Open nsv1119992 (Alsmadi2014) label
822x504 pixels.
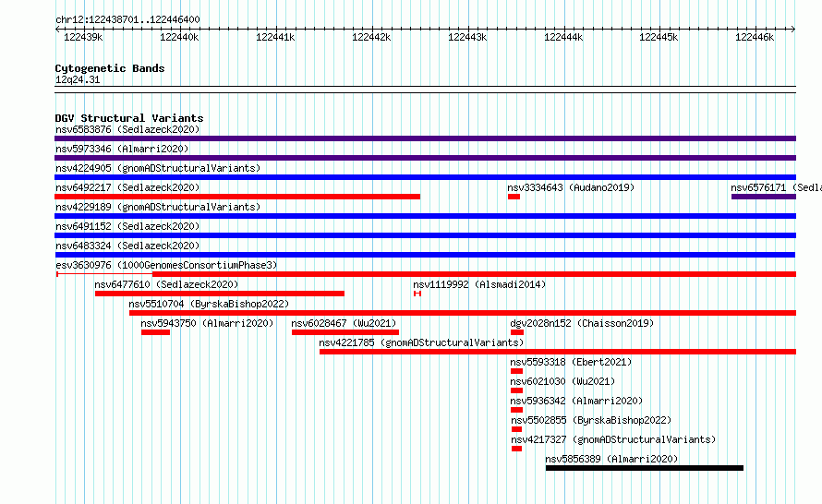479,284
